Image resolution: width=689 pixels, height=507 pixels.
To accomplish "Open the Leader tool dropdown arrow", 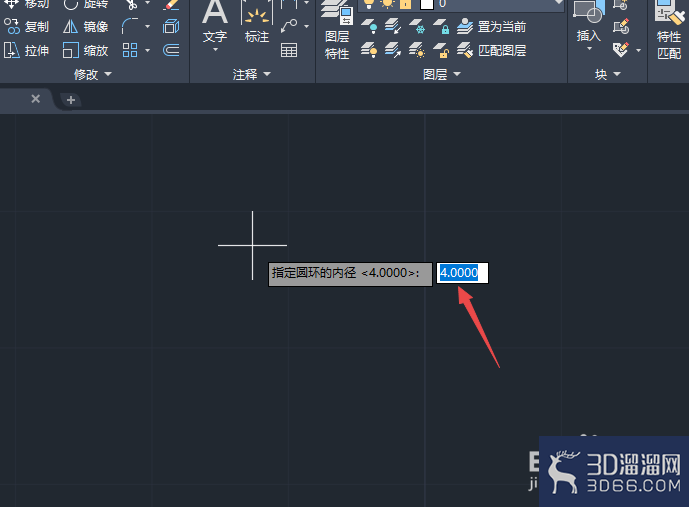I will (x=306, y=26).
